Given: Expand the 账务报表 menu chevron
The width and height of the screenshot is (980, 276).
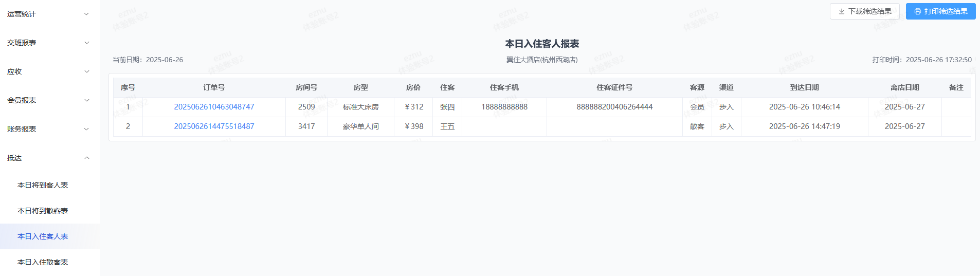Looking at the screenshot, I should (86, 129).
